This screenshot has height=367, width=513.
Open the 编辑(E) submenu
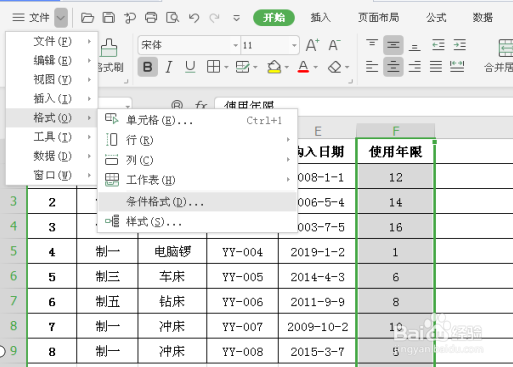[52, 60]
